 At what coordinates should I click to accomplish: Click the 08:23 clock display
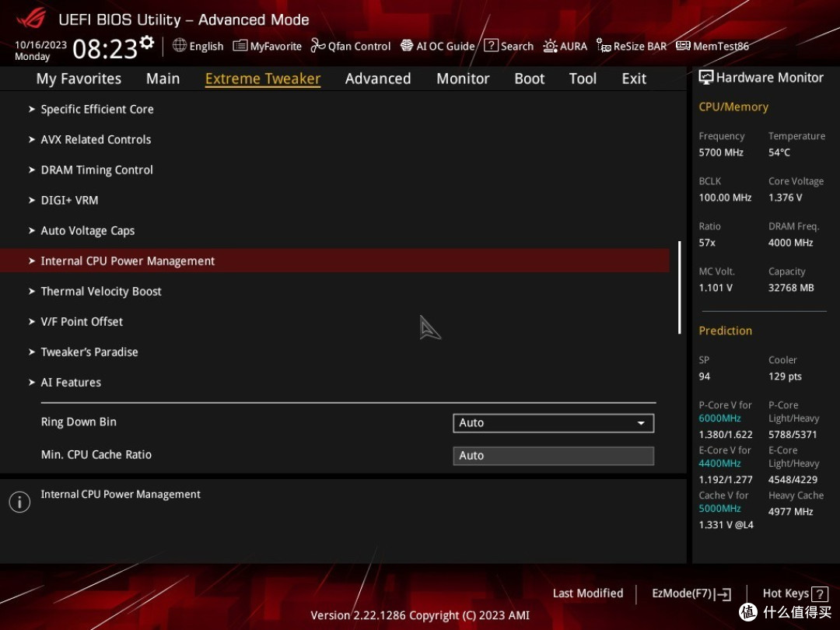click(105, 49)
